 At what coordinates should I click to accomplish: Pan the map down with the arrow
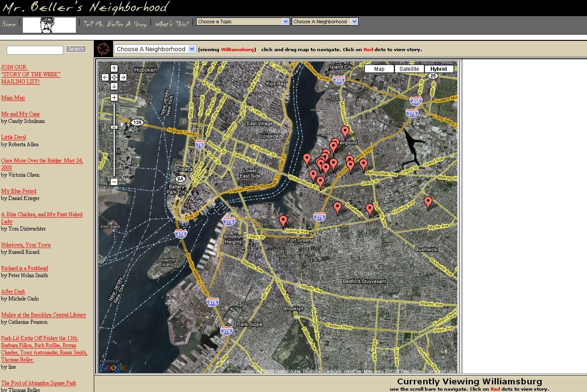tap(114, 86)
